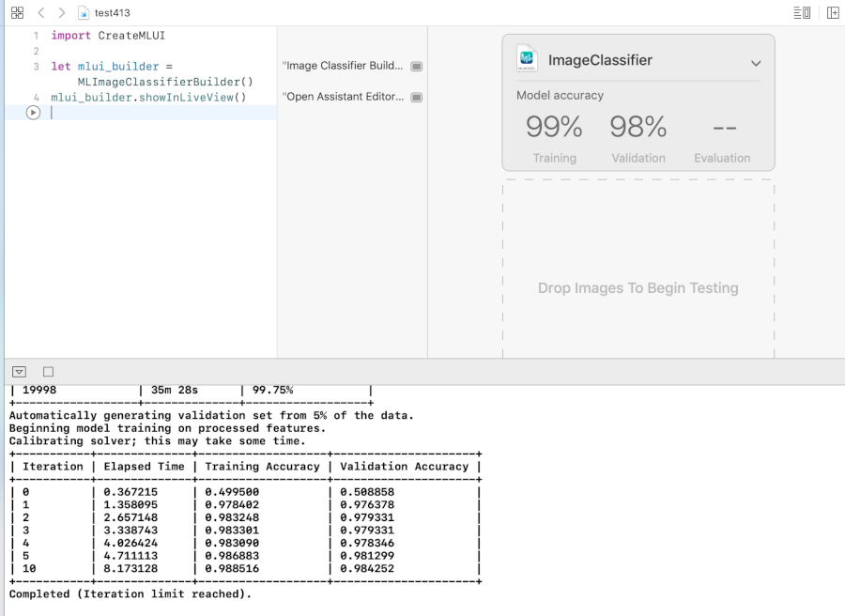Screen dimensions: 845x616
Task: Go back with the left chevron
Action: [x=41, y=12]
